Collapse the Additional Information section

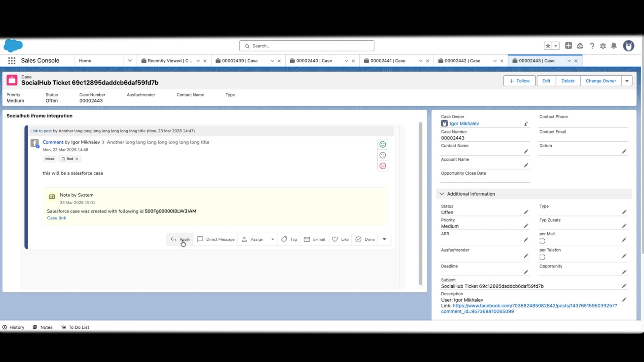(442, 194)
